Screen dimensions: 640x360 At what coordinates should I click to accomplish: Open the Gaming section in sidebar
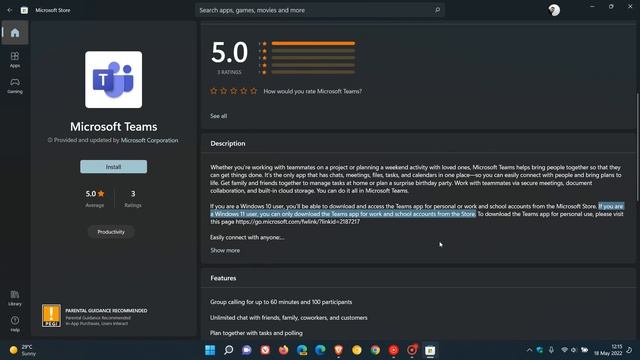[15, 86]
